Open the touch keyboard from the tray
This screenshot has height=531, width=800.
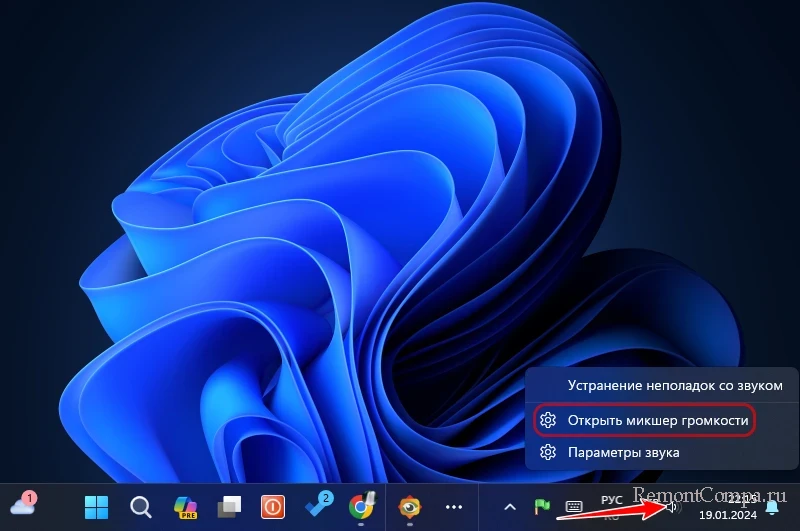(574, 507)
